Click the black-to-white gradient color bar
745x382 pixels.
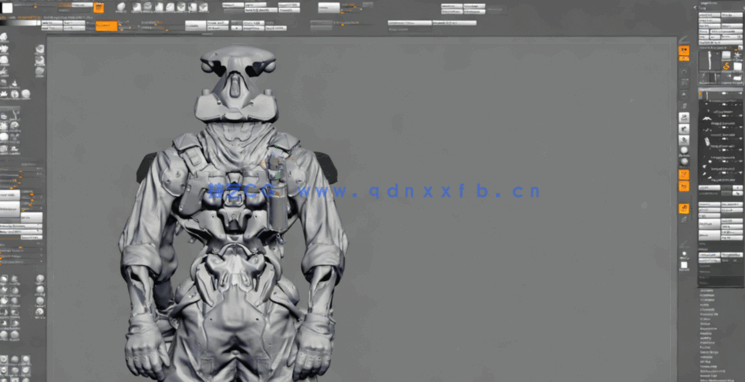coord(20,23)
